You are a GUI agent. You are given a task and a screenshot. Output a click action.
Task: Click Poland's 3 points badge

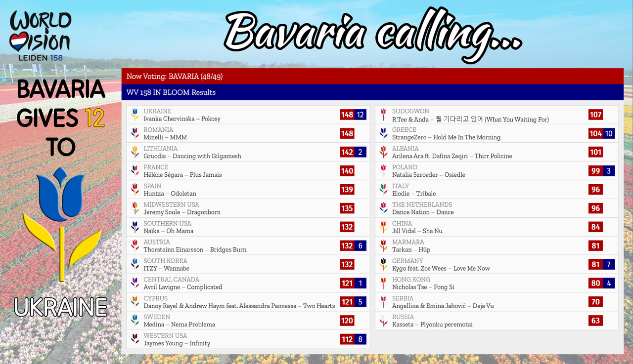pyautogui.click(x=609, y=171)
